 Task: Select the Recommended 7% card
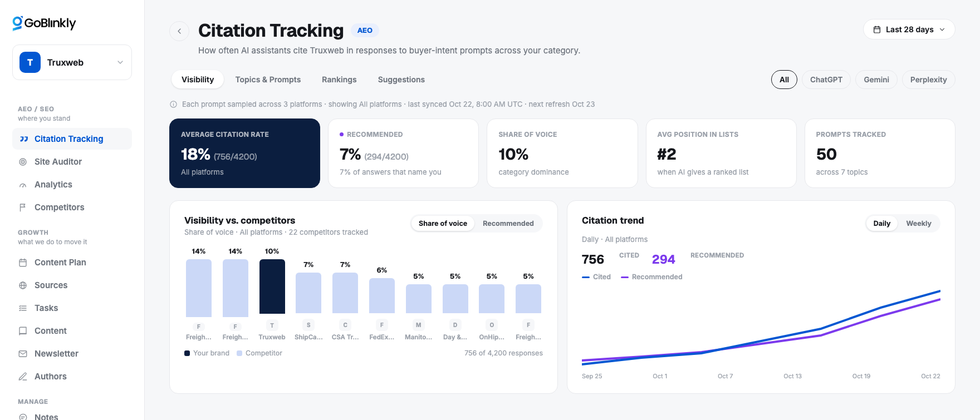[x=403, y=153]
